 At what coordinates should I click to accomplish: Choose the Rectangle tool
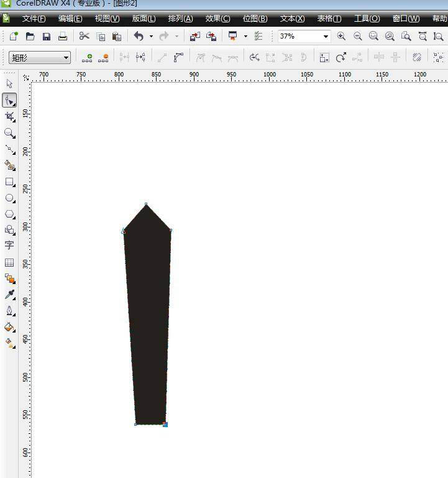coord(9,182)
